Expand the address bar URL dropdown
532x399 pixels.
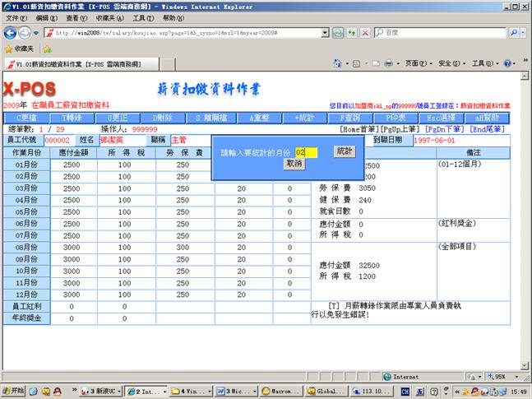tap(324, 32)
